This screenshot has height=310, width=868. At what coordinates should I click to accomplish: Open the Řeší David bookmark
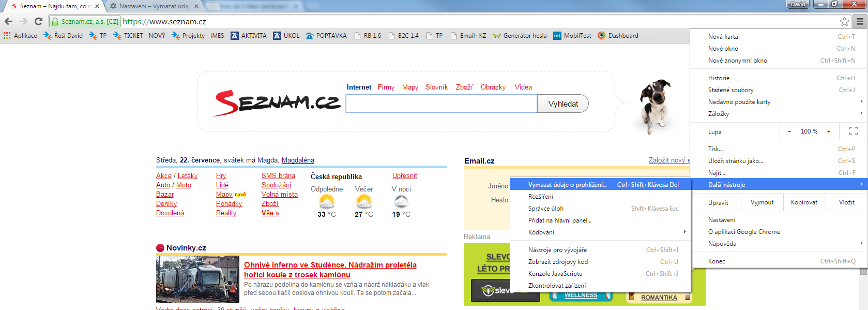click(x=63, y=36)
